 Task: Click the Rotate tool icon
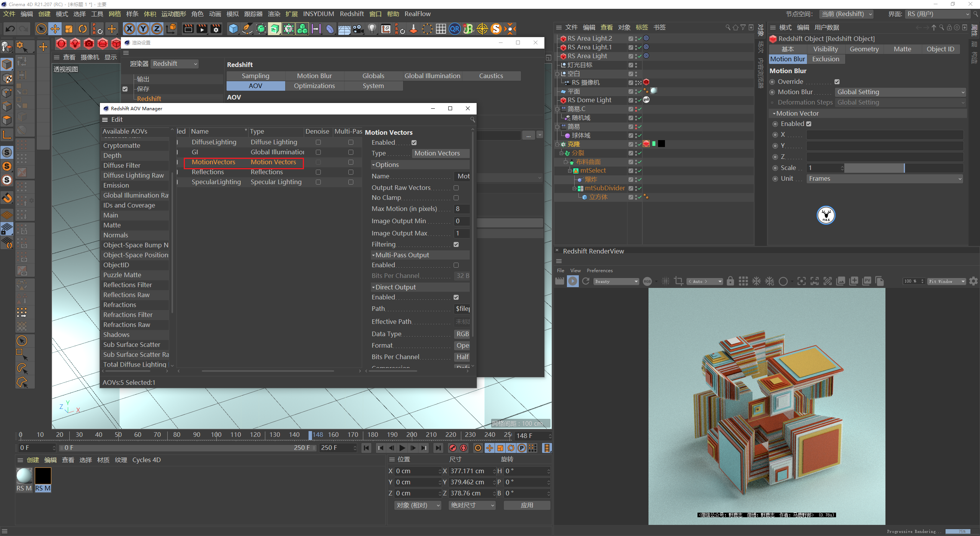click(x=83, y=29)
